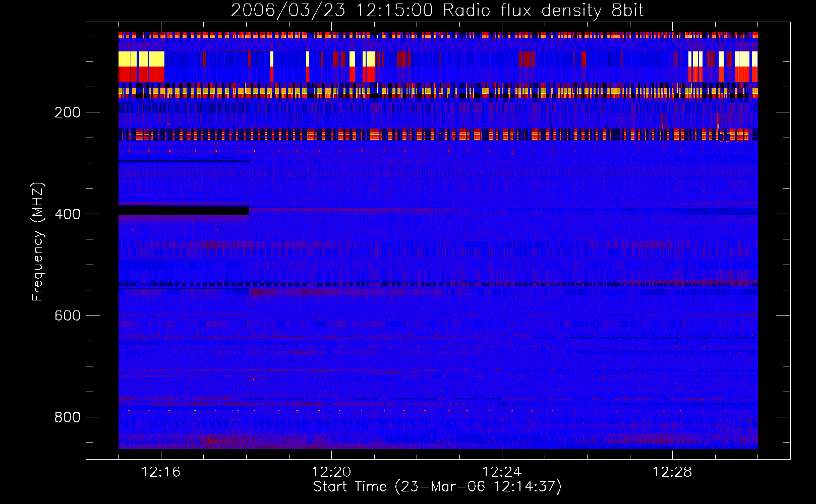The width and height of the screenshot is (816, 504).
Task: Click the plot title showing 2006/03/23 12:15:00
Action: [x=437, y=10]
